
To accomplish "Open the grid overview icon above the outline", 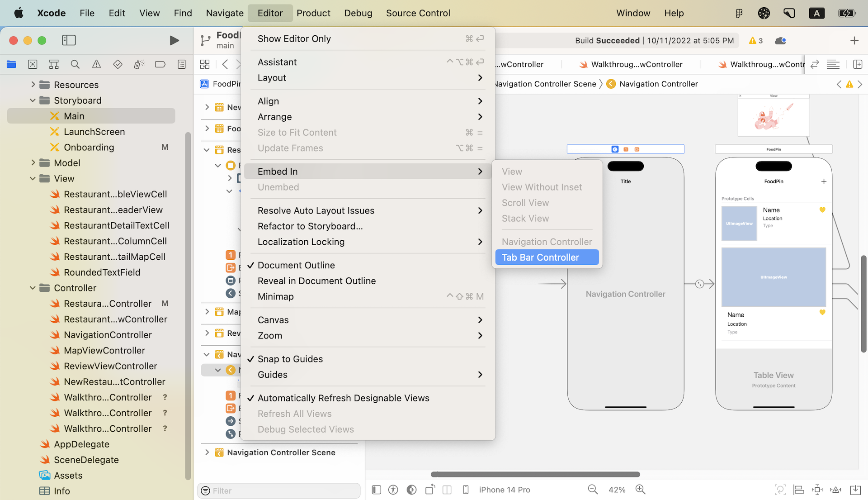I will 205,64.
